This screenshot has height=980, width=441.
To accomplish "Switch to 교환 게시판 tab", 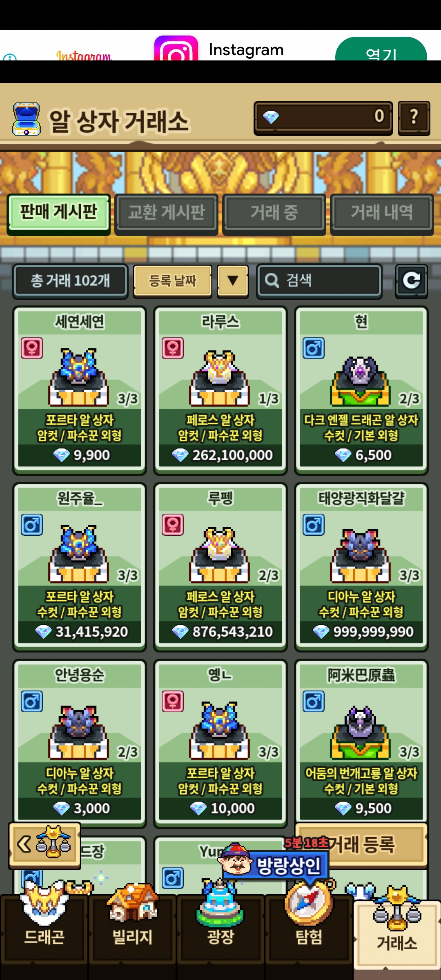I will [x=166, y=213].
